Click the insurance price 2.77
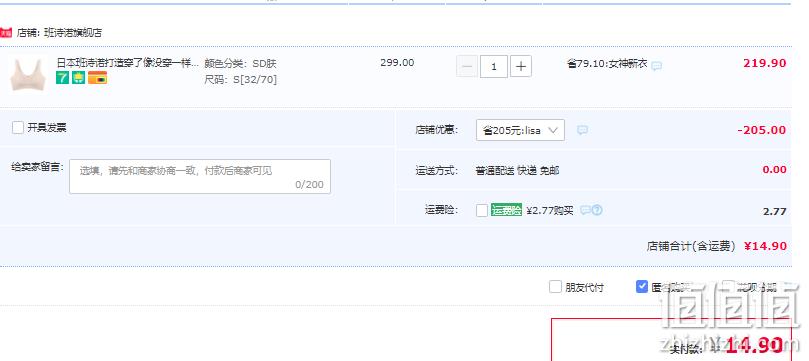809x361 pixels. tap(774, 211)
